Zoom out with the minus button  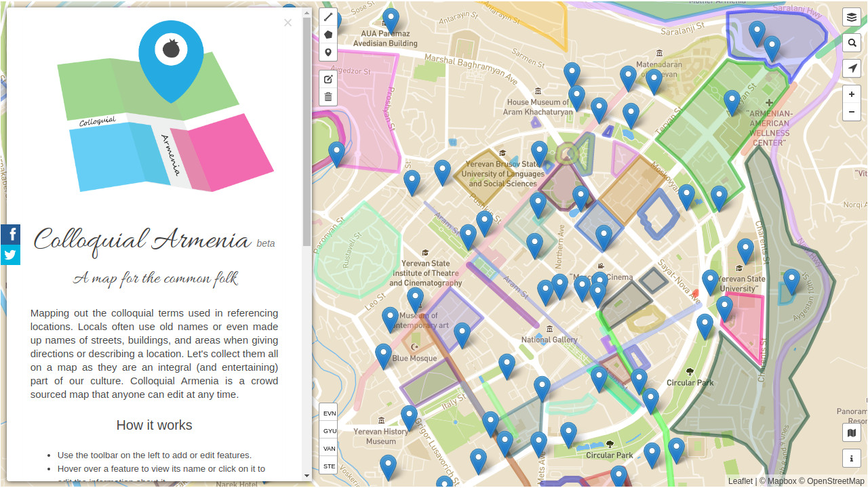852,112
